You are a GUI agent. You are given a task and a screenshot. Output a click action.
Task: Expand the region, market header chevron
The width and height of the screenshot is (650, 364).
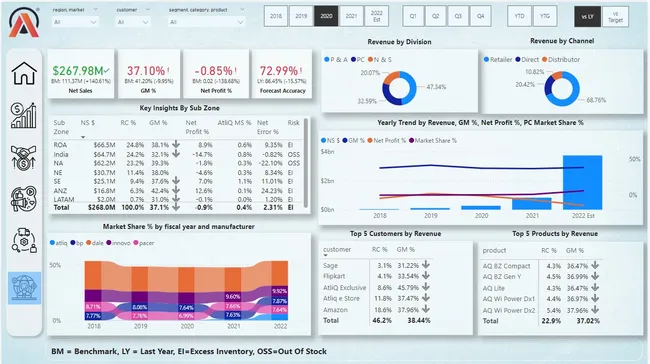point(95,9)
